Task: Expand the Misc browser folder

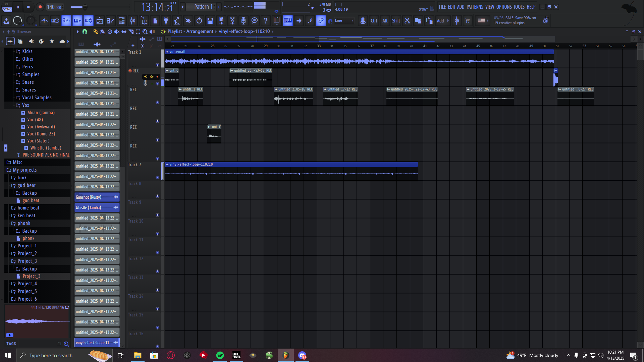Action: click(17, 162)
